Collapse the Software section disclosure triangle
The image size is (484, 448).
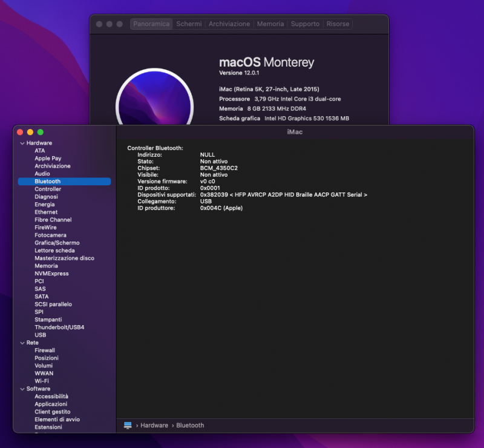point(21,389)
